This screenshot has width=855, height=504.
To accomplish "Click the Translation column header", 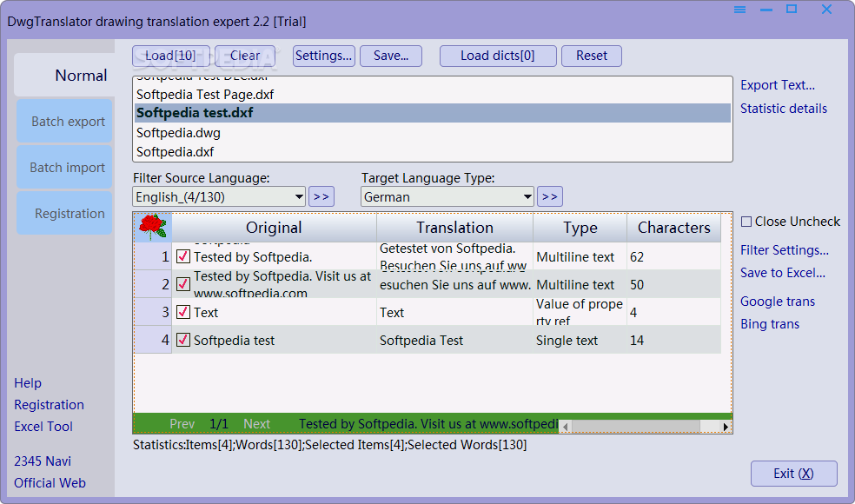I will 454,228.
